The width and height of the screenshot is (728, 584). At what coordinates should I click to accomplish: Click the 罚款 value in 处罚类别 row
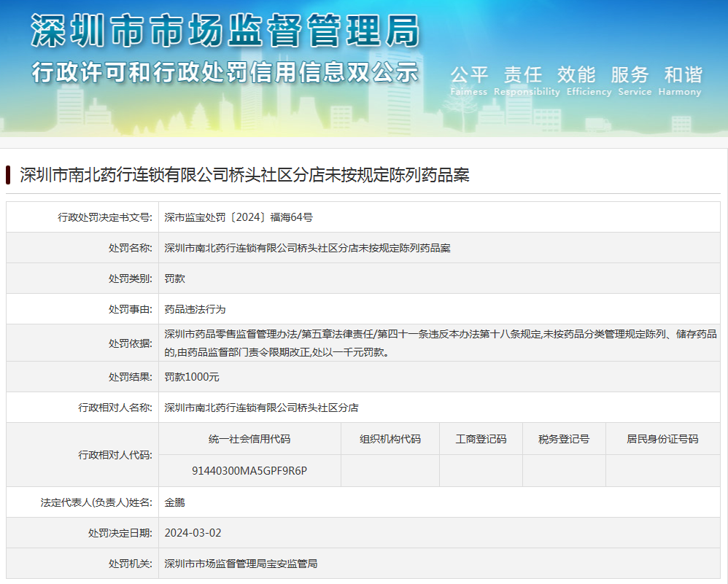click(x=174, y=279)
